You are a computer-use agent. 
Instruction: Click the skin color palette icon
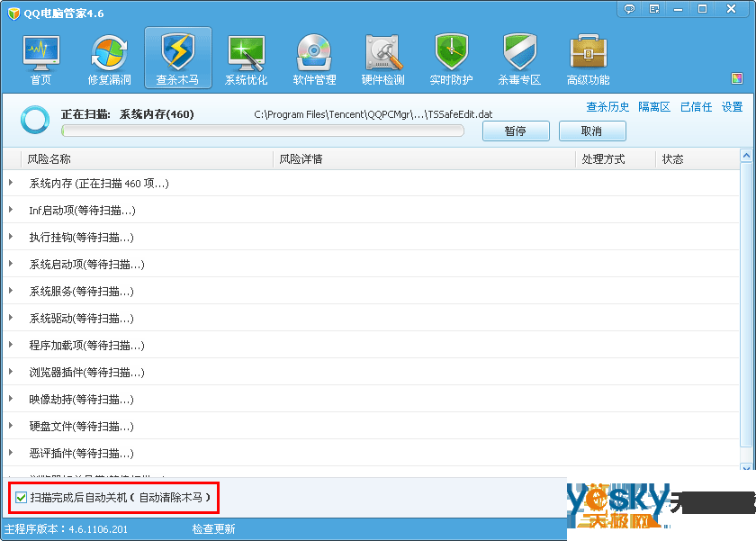tap(737, 78)
